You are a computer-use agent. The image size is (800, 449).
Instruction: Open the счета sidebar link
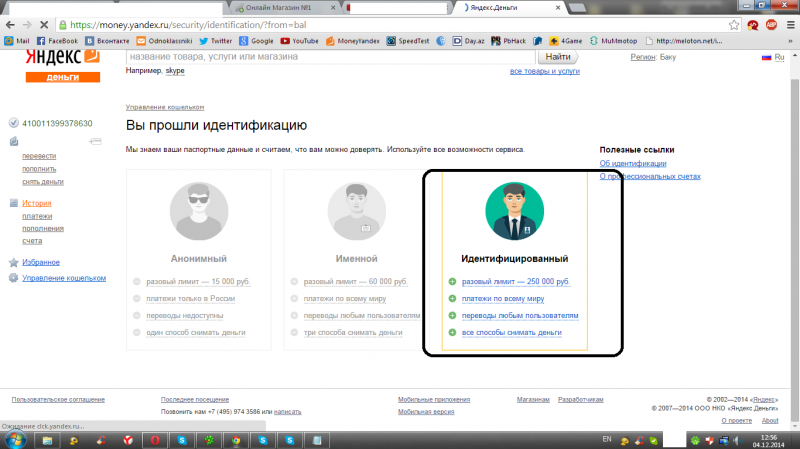pyautogui.click(x=32, y=241)
